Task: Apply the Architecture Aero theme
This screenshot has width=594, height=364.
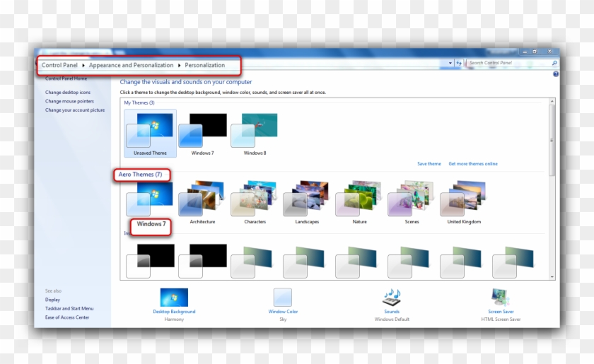Action: pyautogui.click(x=202, y=202)
